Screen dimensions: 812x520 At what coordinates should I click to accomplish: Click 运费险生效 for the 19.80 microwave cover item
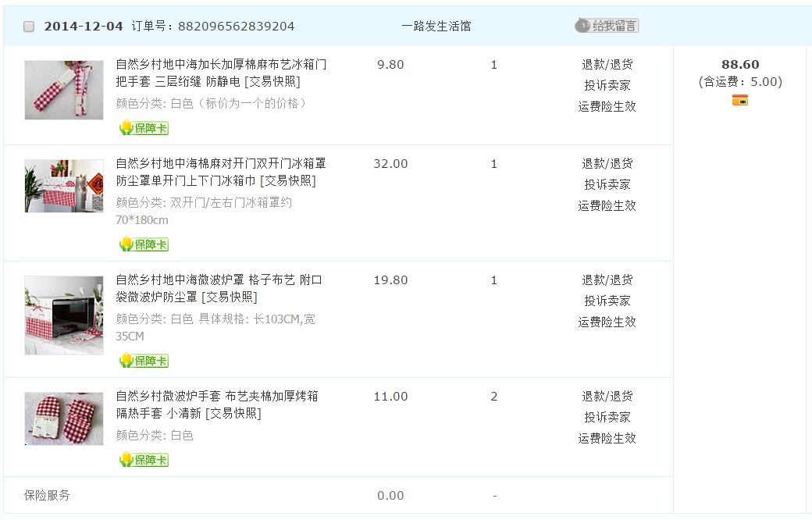[607, 322]
